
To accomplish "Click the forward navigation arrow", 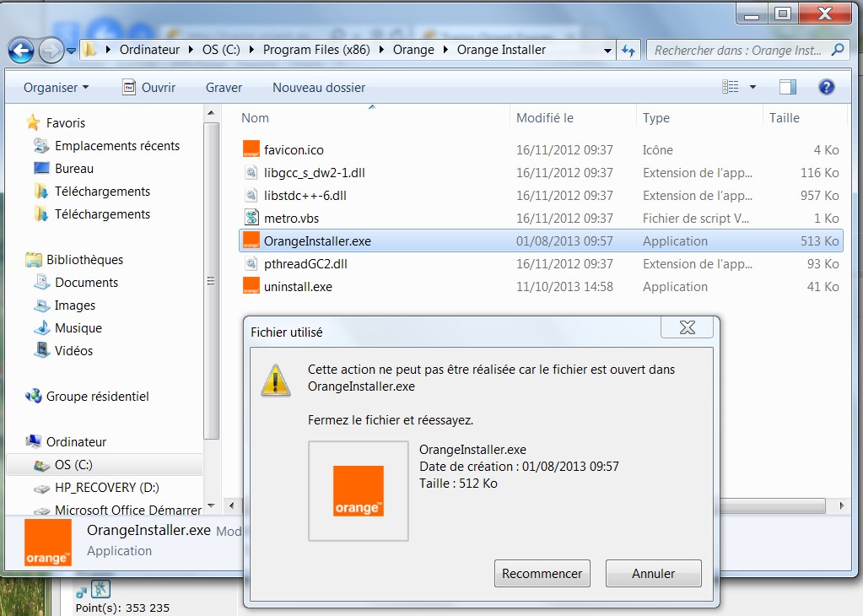I will 51,51.
